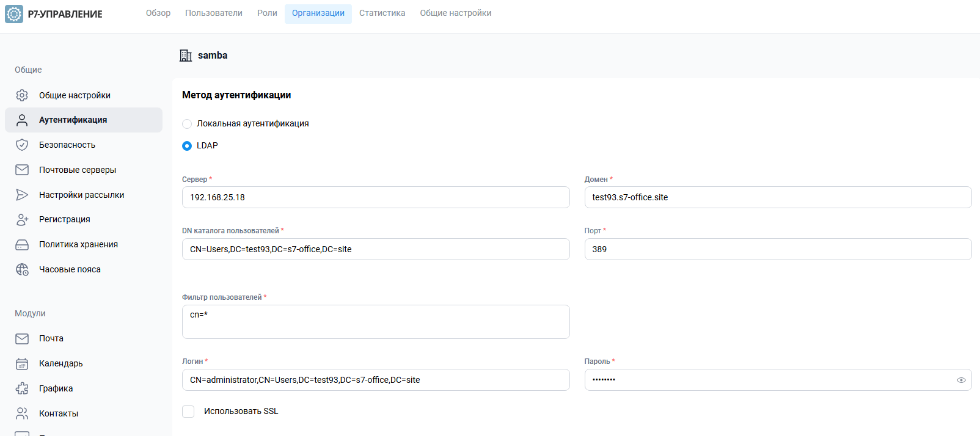
Task: Click the paper plane icon for Настройки рассылки
Action: [x=22, y=195]
